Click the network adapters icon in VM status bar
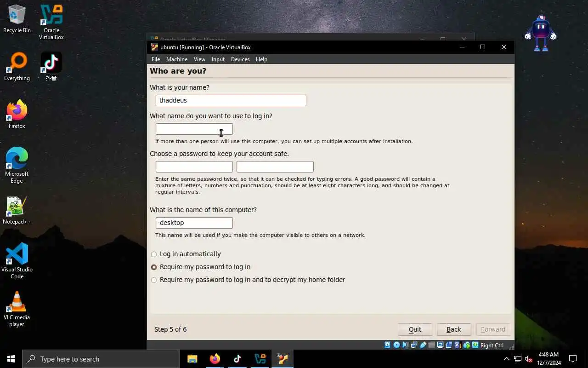Viewport: 588px width, 368px height. coord(414,345)
